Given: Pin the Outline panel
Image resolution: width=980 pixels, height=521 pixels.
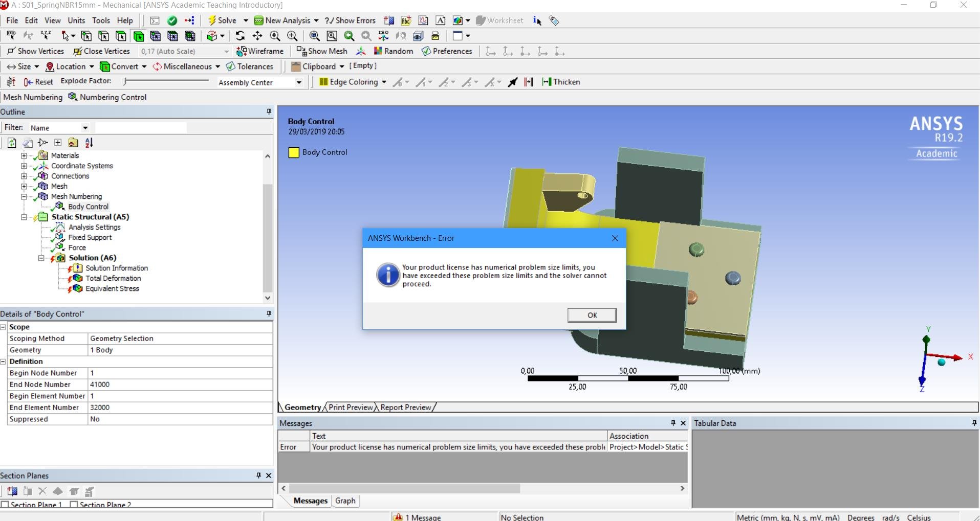Looking at the screenshot, I should point(269,111).
